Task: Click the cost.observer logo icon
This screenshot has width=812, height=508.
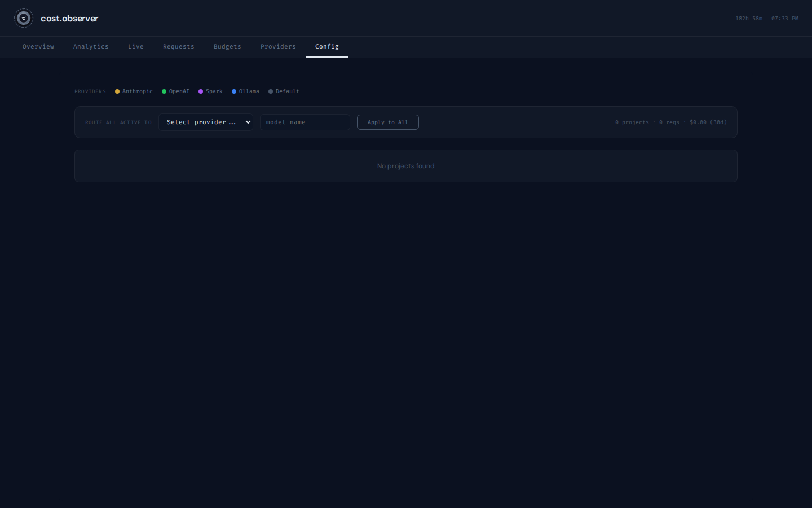Action: [x=24, y=18]
